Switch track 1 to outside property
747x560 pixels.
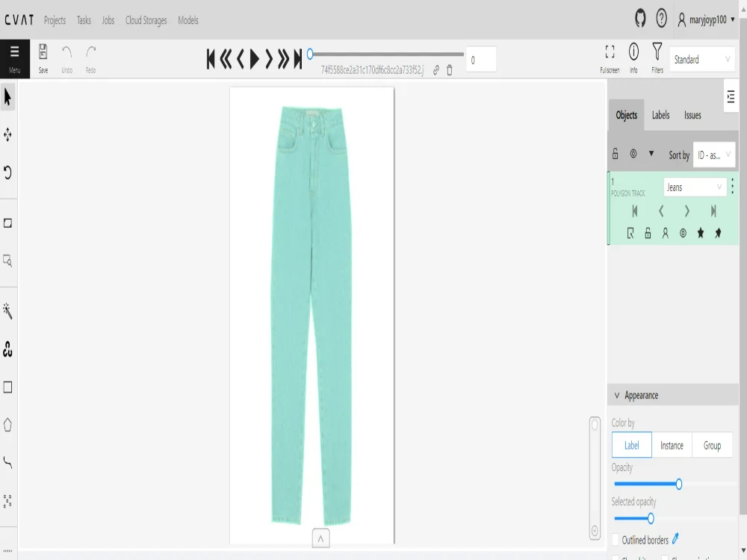(x=630, y=233)
